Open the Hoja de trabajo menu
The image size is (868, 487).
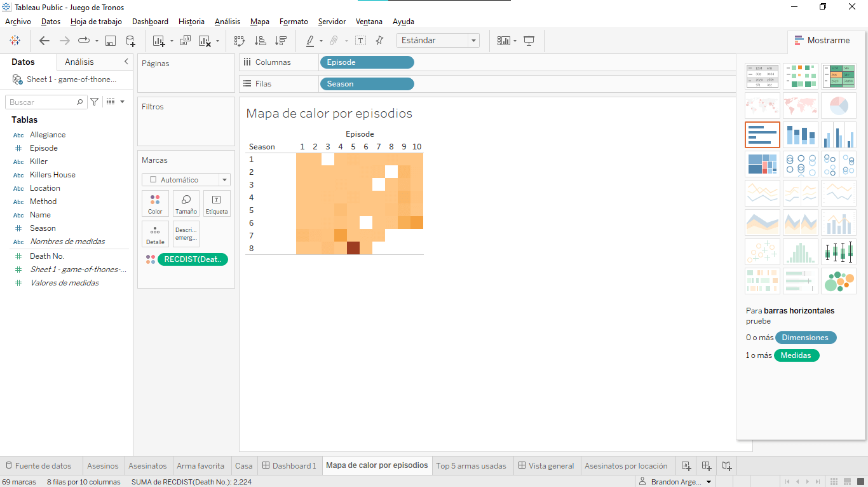coord(96,22)
